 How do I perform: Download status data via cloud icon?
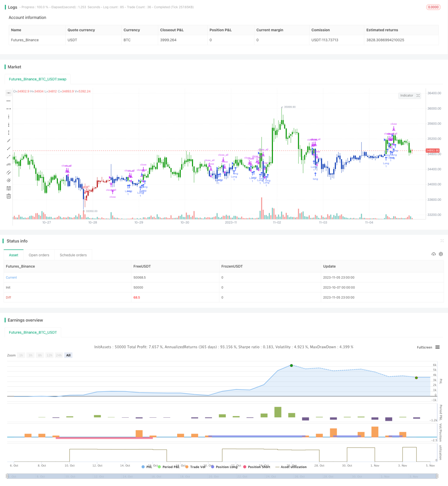434,254
